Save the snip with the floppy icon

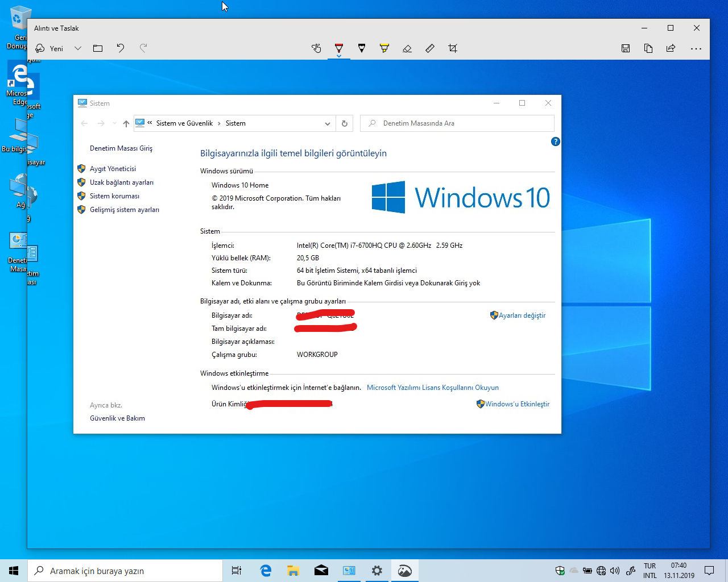pos(626,48)
